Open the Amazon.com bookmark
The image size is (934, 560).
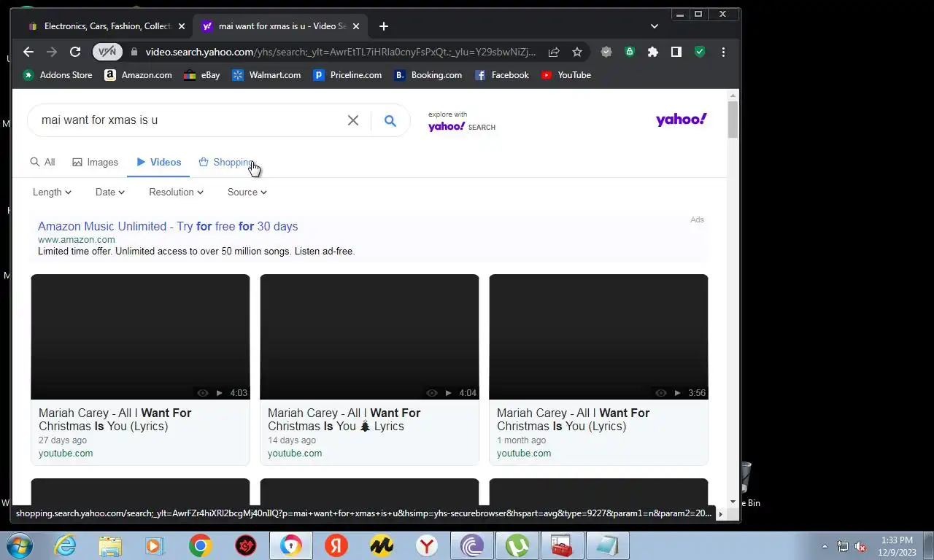(138, 75)
